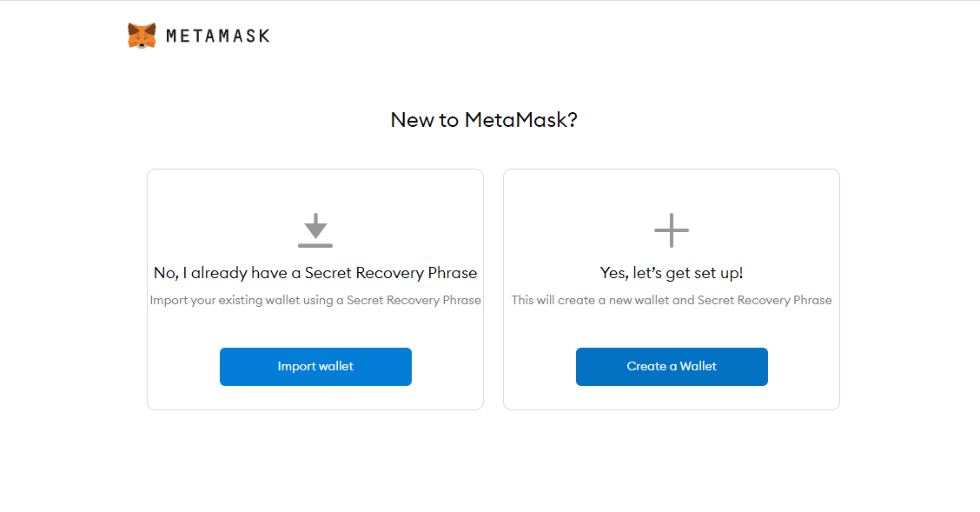Click the Import wallet button
This screenshot has height=512, width=980.
coord(315,366)
